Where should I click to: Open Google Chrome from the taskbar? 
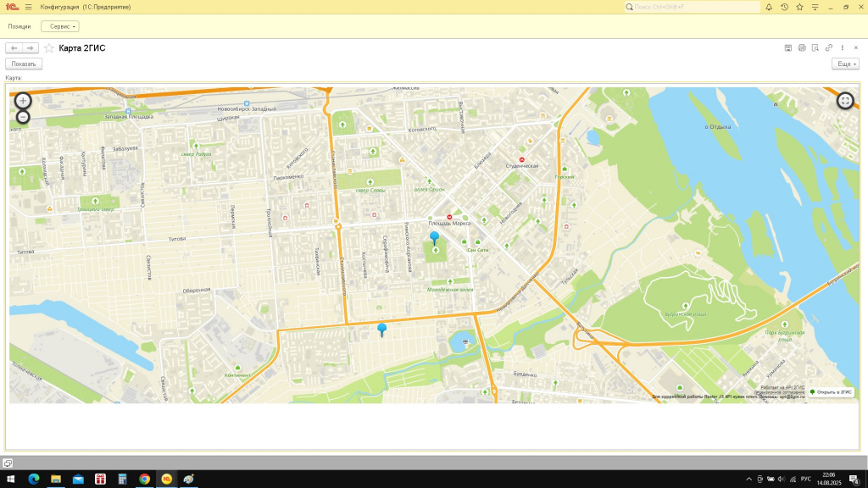tap(144, 480)
